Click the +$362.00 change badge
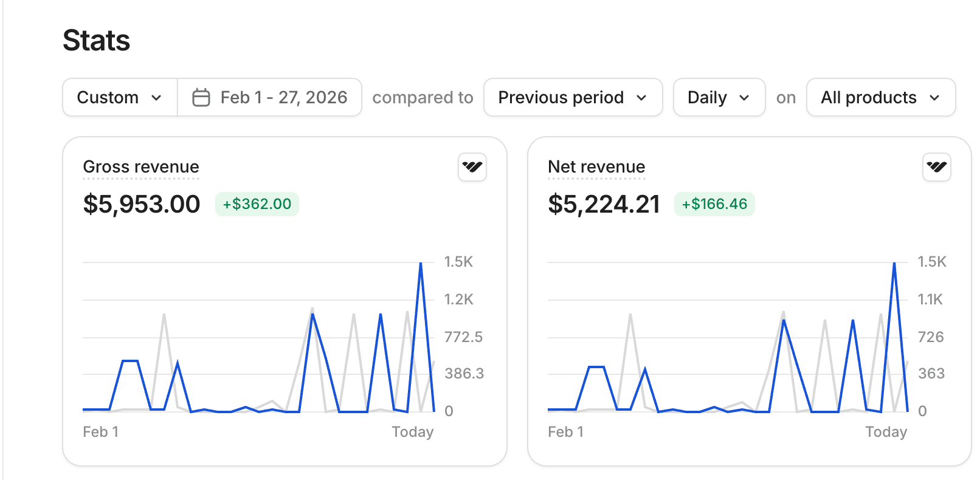This screenshot has width=980, height=480. coord(257,204)
